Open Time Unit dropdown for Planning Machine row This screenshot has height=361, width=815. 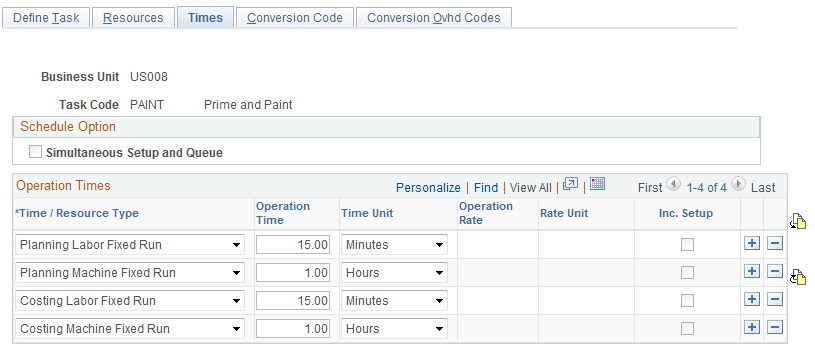click(x=395, y=273)
